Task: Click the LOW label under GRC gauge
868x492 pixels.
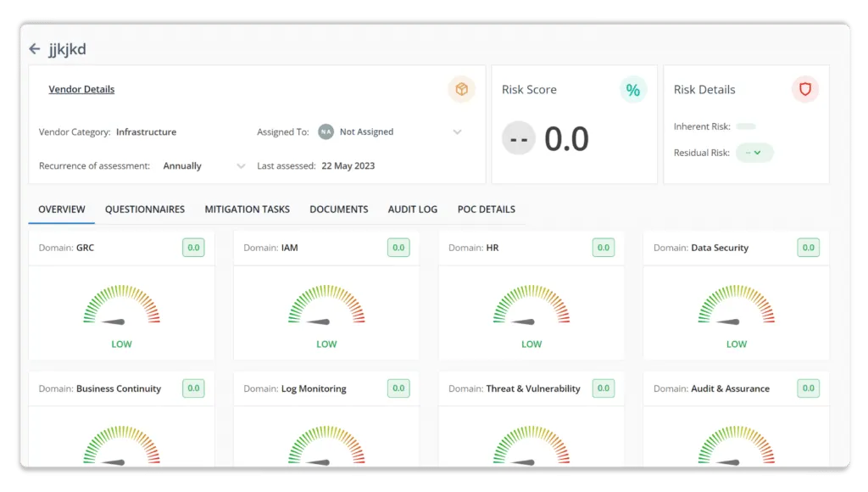Action: click(x=122, y=344)
